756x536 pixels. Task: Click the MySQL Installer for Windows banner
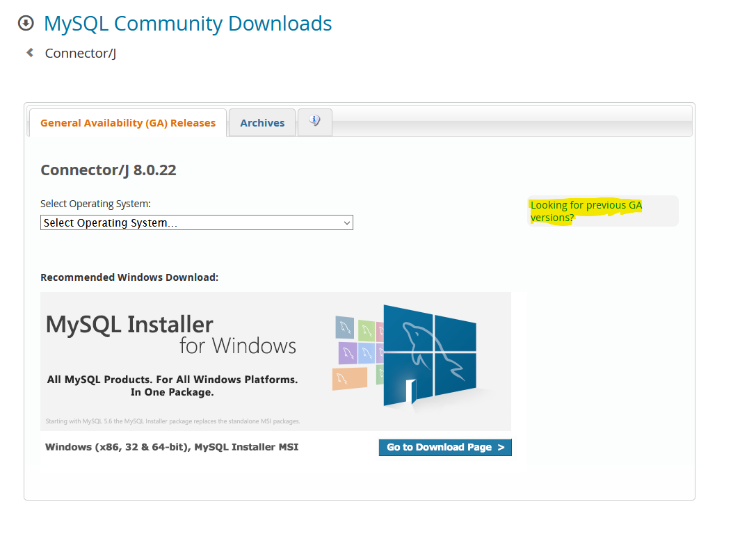(x=276, y=361)
